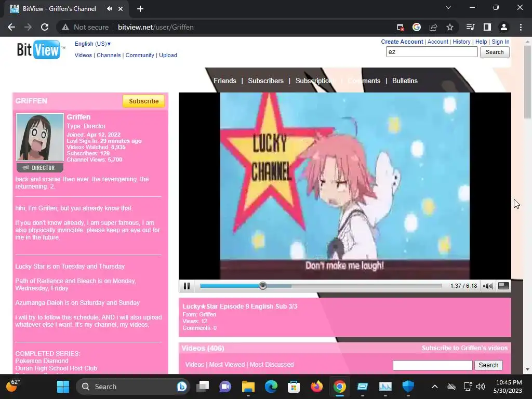Click the BitView logo
The image size is (532, 399).
tap(40, 49)
